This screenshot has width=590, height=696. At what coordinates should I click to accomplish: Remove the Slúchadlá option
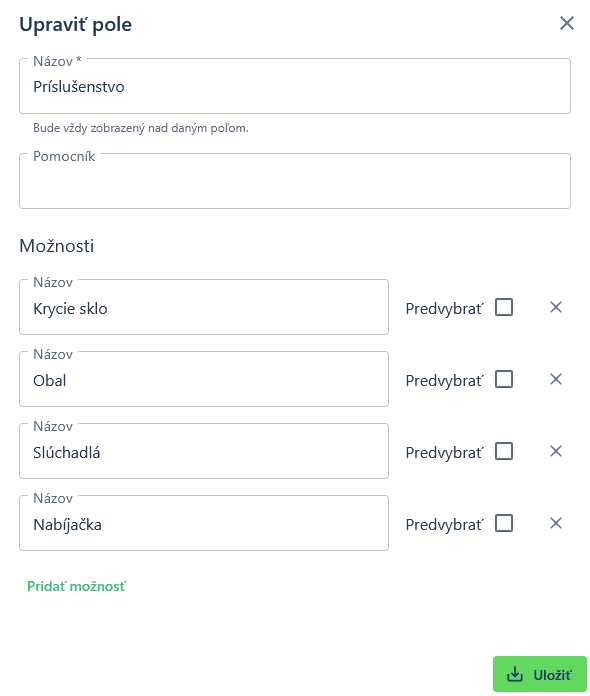(556, 451)
